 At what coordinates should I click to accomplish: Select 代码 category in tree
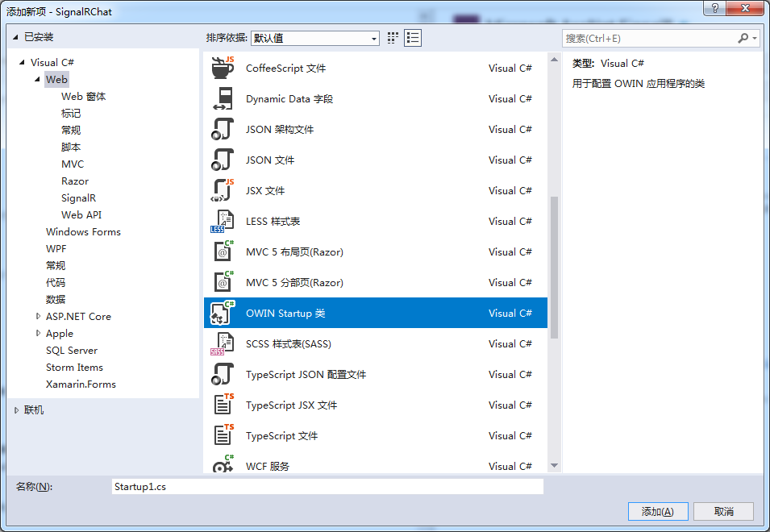click(x=56, y=283)
